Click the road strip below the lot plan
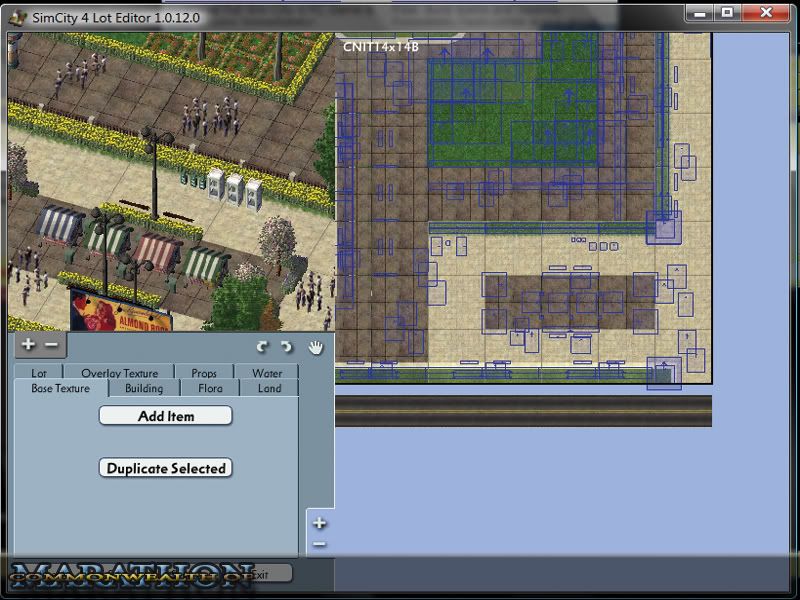 coord(523,411)
